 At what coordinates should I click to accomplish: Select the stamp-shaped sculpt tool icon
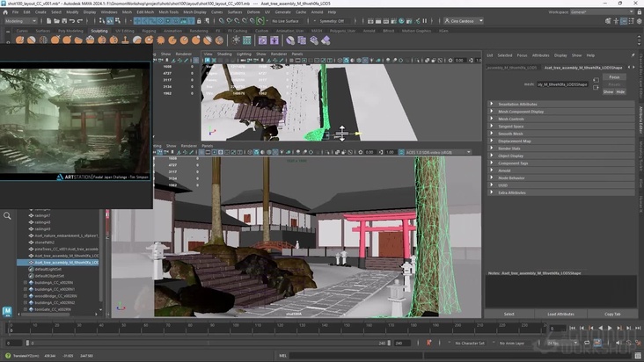pyautogui.click(x=125, y=40)
